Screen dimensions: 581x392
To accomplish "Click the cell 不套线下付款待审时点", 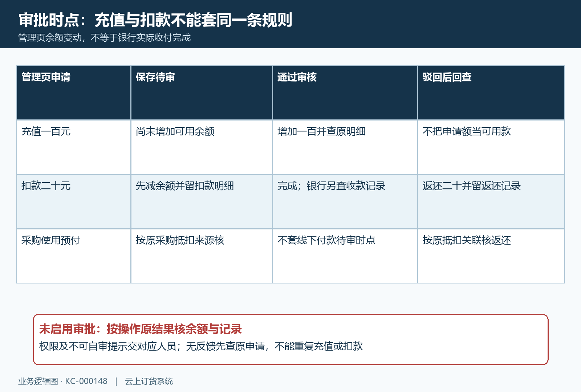I will [x=345, y=256].
